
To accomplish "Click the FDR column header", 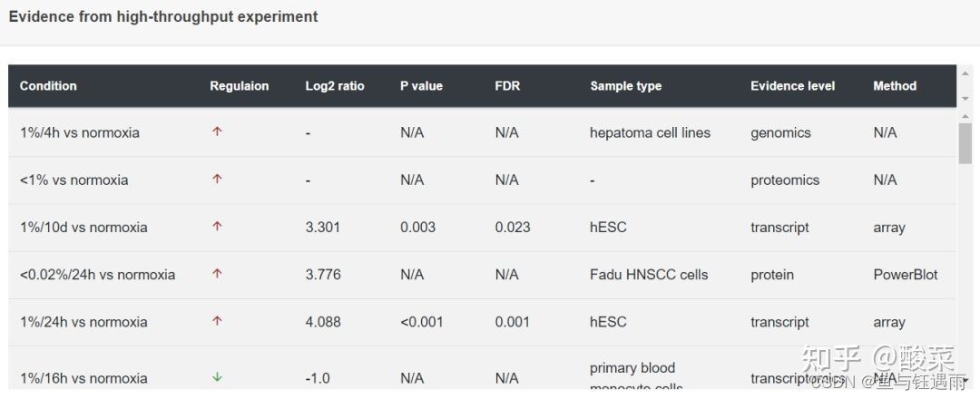I will click(x=507, y=86).
